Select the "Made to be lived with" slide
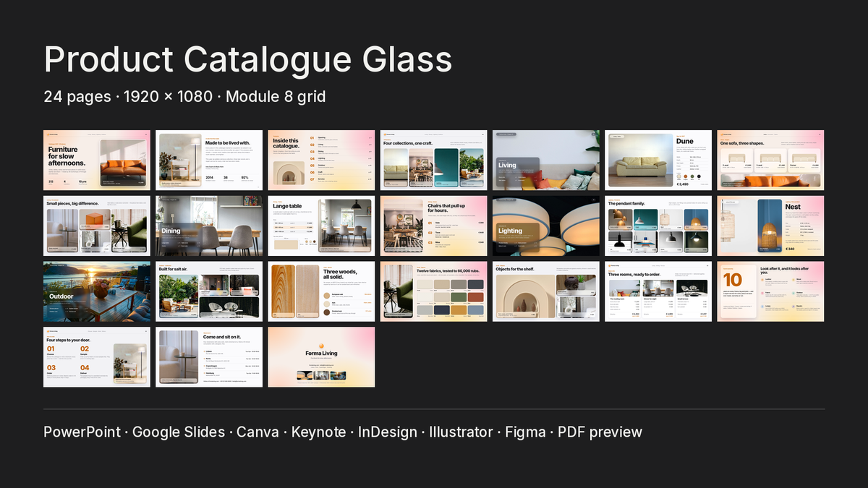This screenshot has width=868, height=488. [x=209, y=160]
